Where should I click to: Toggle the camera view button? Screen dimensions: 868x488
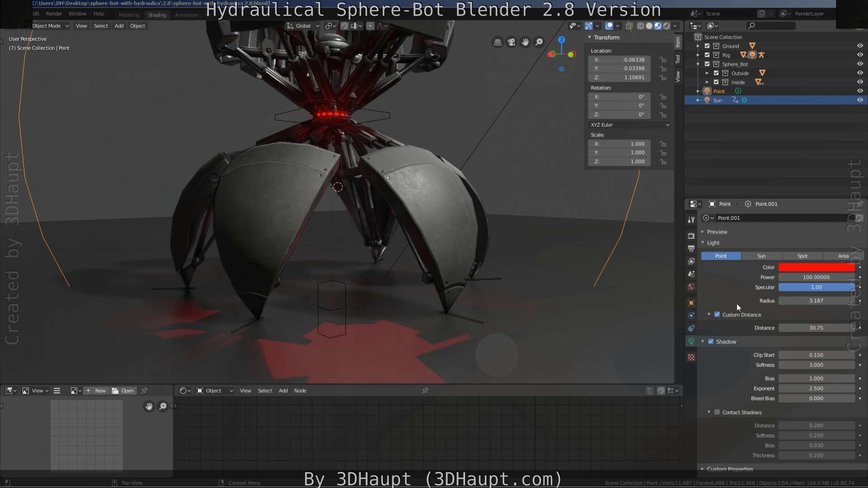click(512, 42)
